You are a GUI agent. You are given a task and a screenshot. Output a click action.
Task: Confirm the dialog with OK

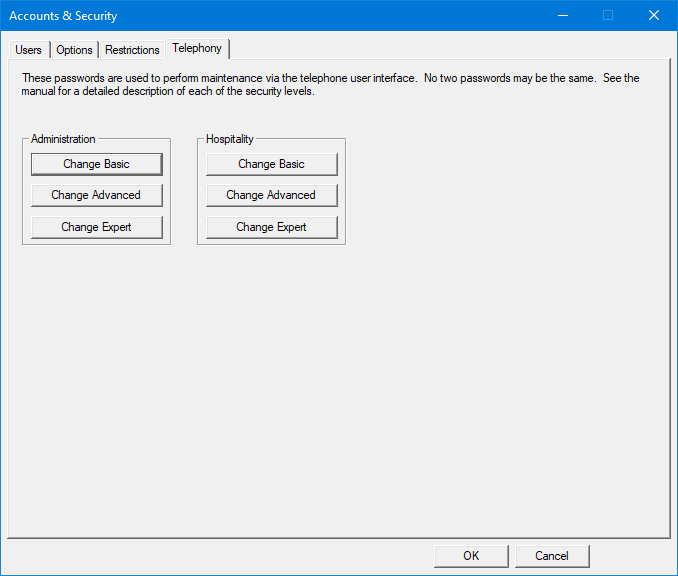click(471, 556)
